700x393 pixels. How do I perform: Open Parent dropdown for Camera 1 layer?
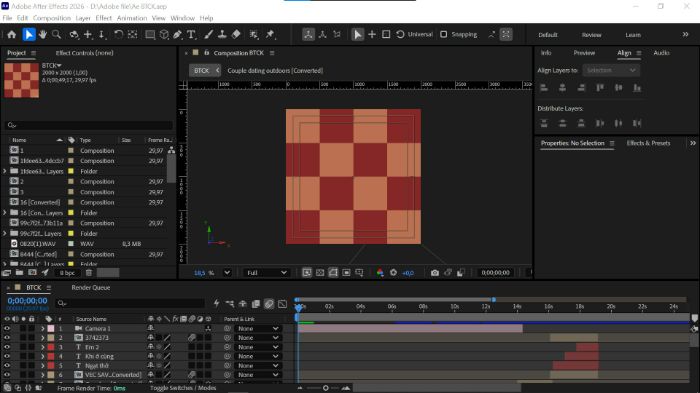coord(258,328)
